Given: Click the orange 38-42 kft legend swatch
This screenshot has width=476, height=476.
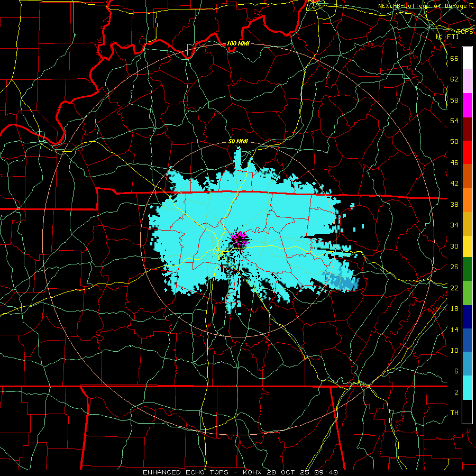Looking at the screenshot, I should tap(467, 200).
